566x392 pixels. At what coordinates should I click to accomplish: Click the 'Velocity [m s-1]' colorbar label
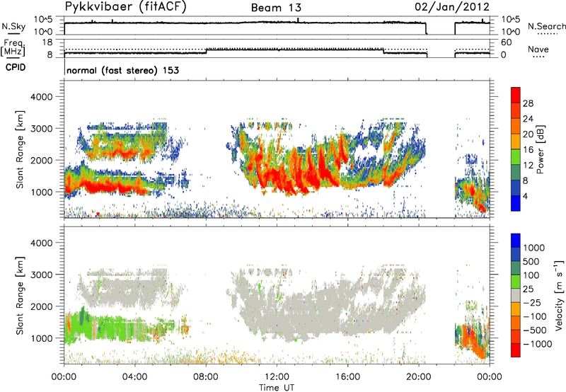coord(559,294)
